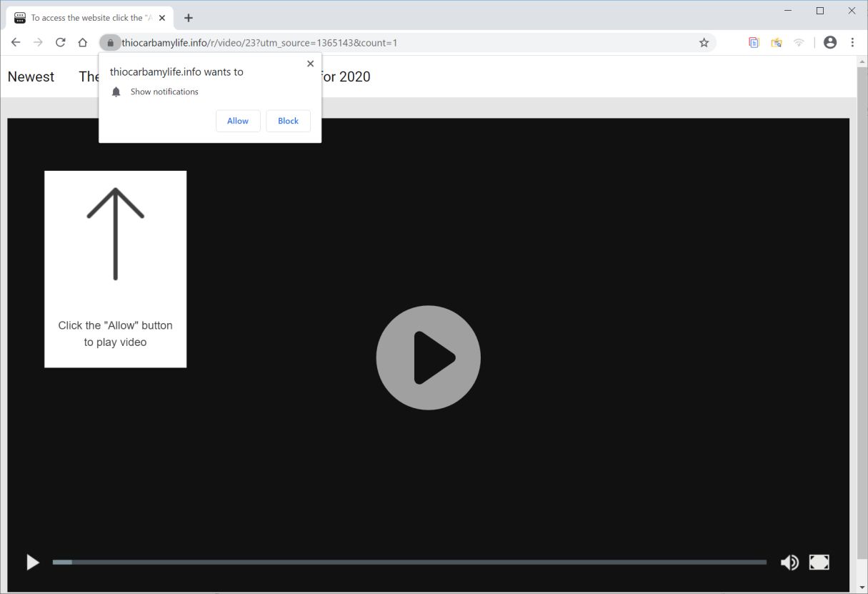Maximize the browser window
Image resolution: width=868 pixels, height=594 pixels.
[820, 11]
